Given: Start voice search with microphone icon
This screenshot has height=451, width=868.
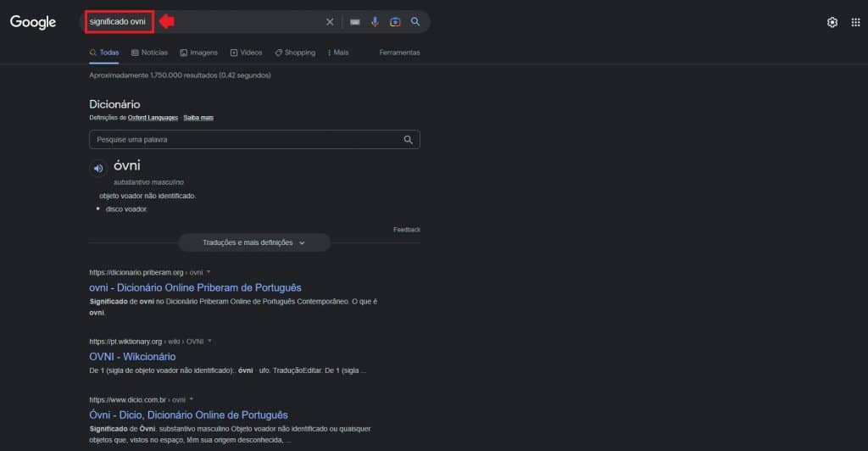Looking at the screenshot, I should (375, 22).
